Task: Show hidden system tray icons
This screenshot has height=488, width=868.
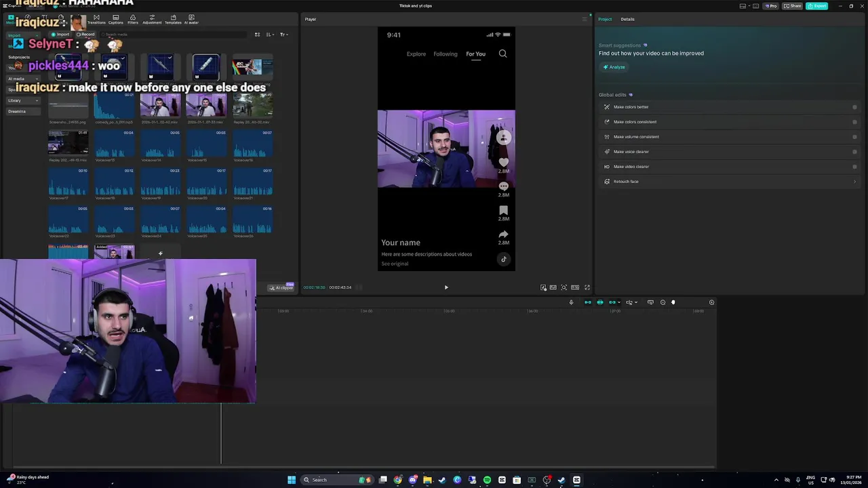Action: [776, 480]
